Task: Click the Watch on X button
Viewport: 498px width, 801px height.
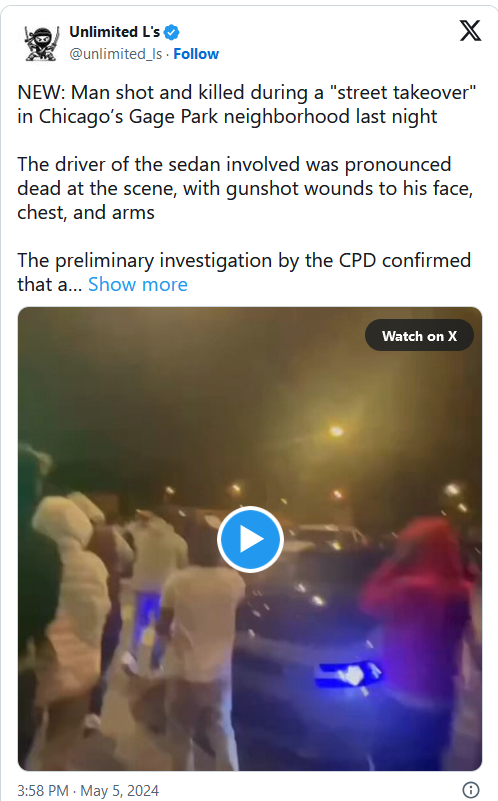Action: (419, 336)
